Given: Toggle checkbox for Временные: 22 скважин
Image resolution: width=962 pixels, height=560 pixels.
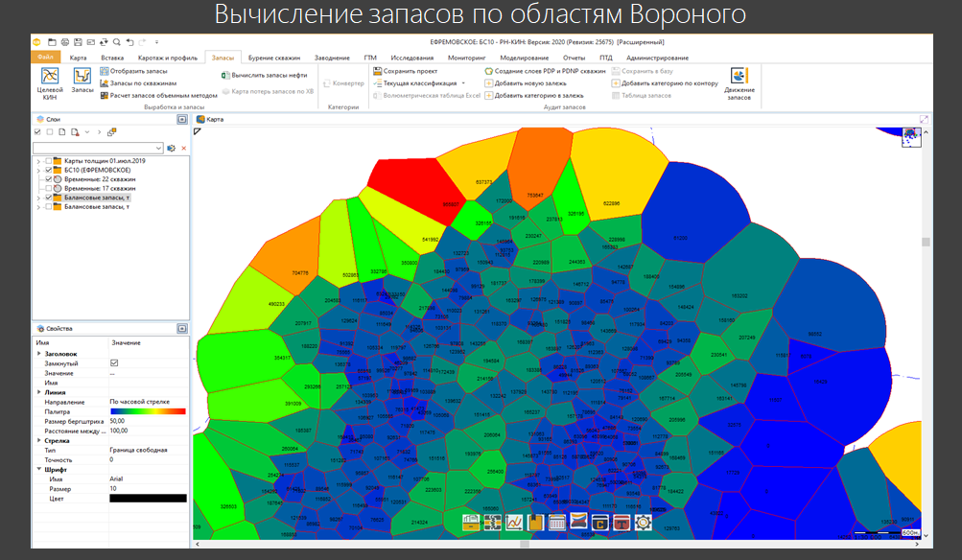Looking at the screenshot, I should pyautogui.click(x=49, y=179).
